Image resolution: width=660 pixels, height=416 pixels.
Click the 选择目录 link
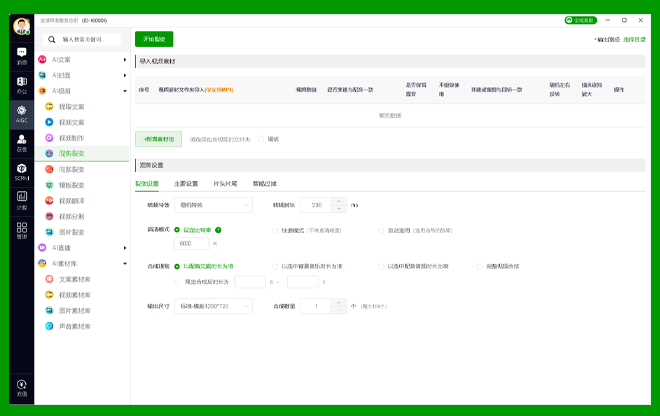pyautogui.click(x=634, y=39)
